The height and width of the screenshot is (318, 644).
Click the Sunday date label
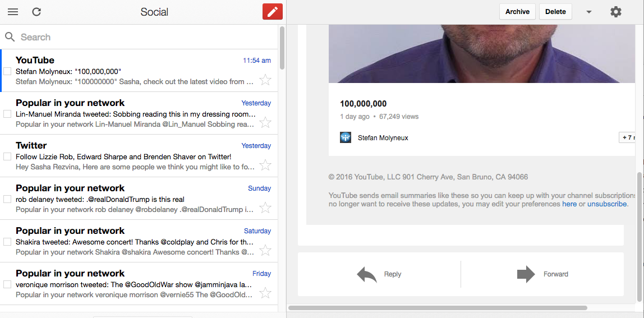click(259, 188)
